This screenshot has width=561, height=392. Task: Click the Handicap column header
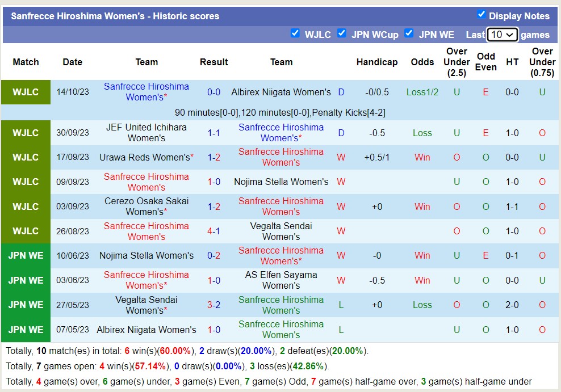click(377, 62)
